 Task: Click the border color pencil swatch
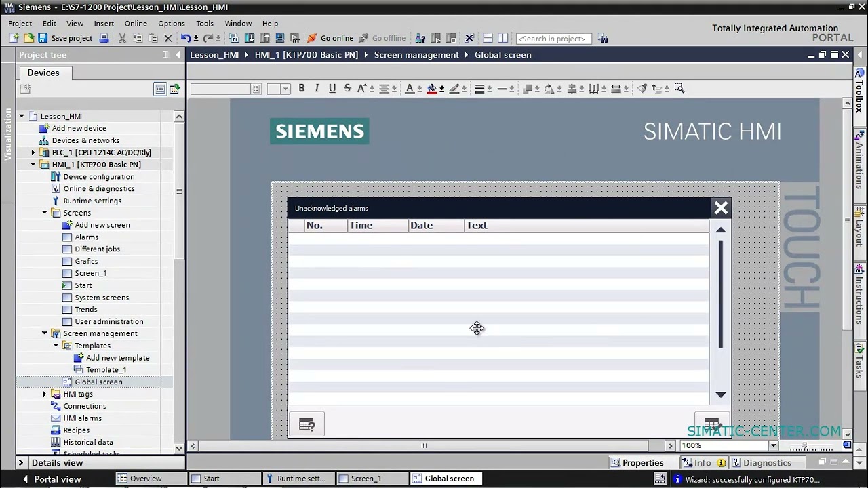click(454, 88)
